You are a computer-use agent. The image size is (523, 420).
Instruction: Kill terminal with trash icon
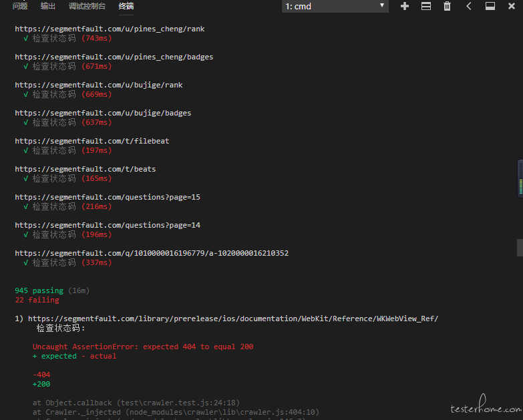447,6
